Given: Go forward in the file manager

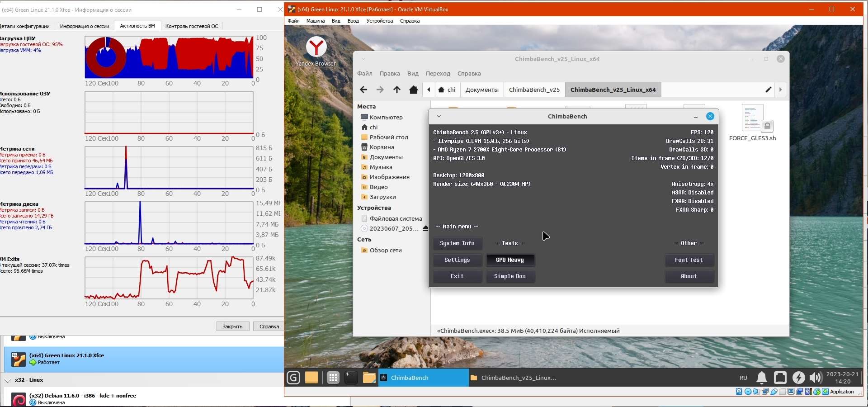Looking at the screenshot, I should (380, 90).
